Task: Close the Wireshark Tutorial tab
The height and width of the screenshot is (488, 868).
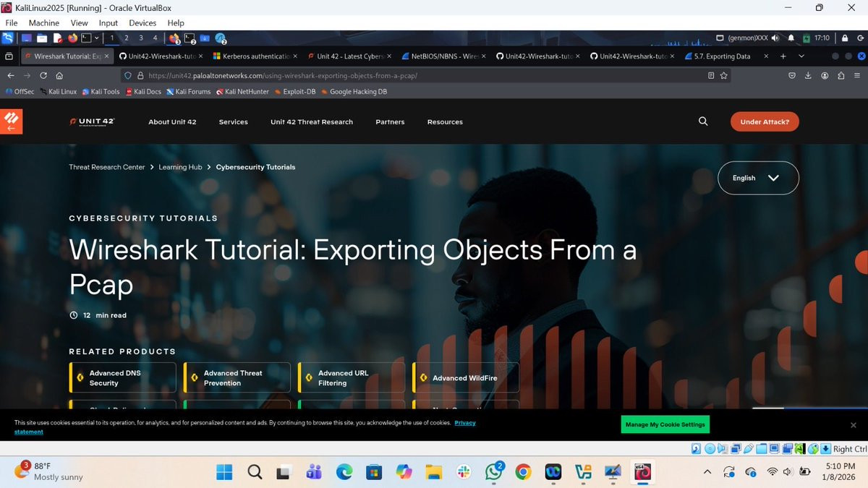Action: (x=107, y=56)
